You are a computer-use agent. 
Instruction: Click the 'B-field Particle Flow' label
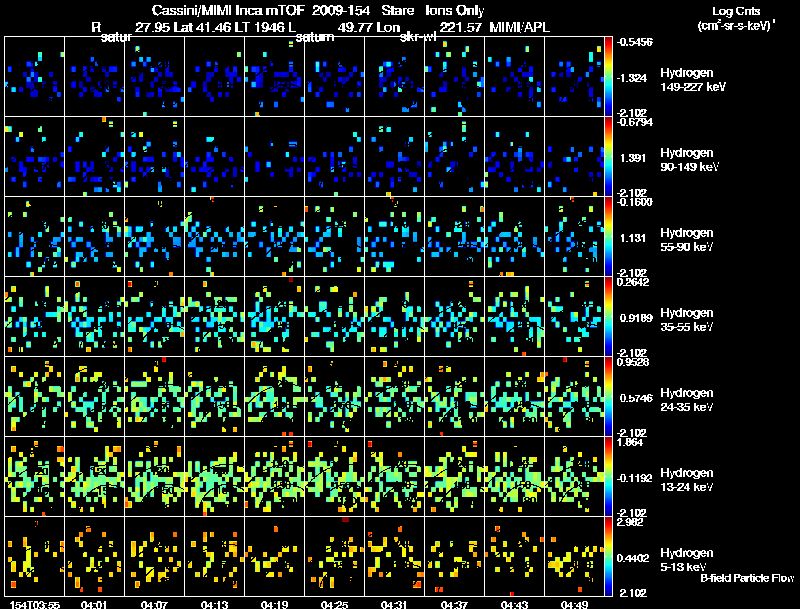coord(747,578)
